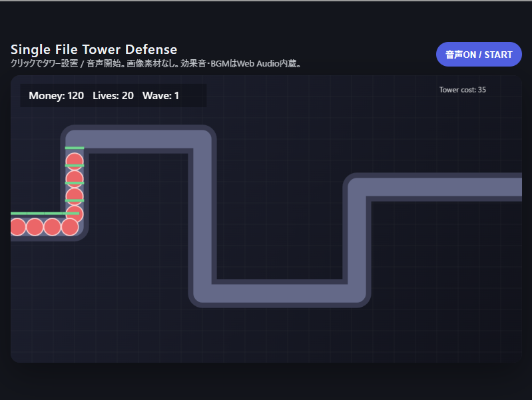532x400 pixels.
Task: Click the Tower cost: 35 label
Action: click(463, 90)
